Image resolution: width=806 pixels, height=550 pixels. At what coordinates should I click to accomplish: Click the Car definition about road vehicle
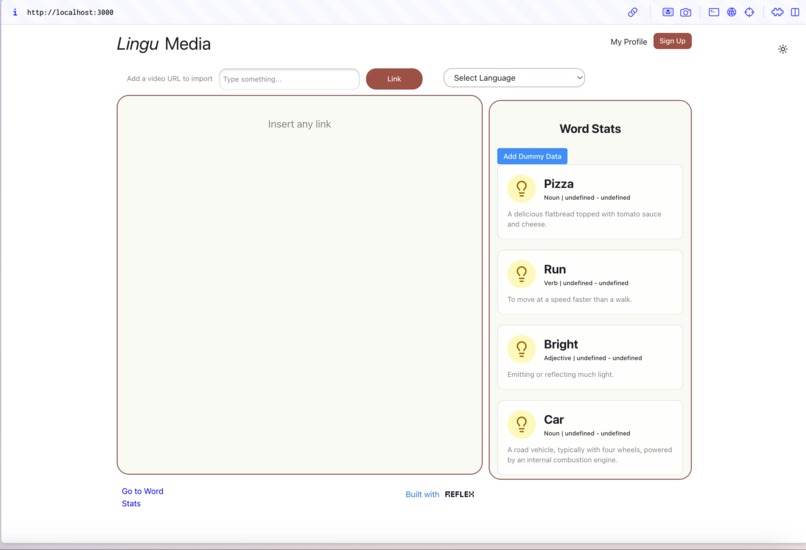[590, 454]
